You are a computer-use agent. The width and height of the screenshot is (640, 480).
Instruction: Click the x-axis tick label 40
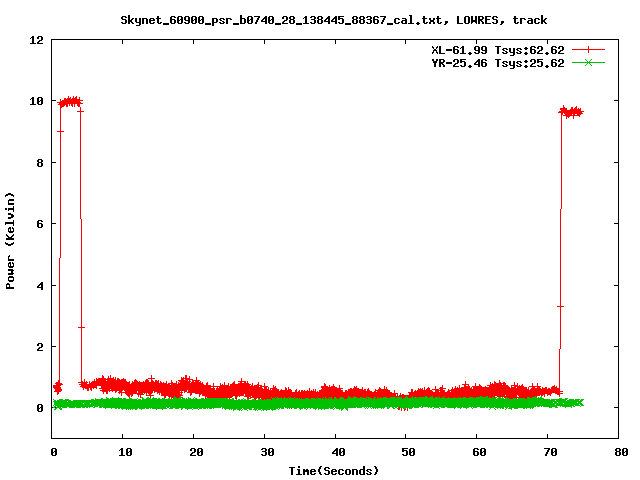pos(338,452)
